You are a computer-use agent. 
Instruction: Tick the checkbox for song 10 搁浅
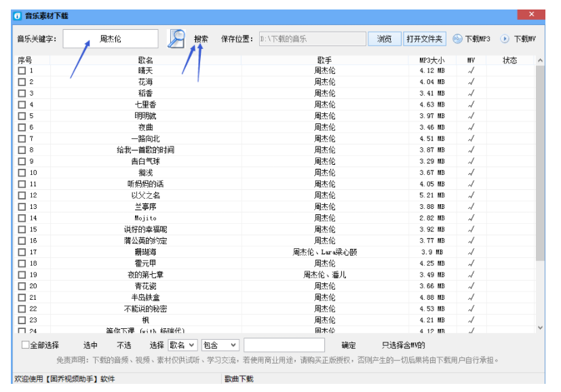(22, 173)
